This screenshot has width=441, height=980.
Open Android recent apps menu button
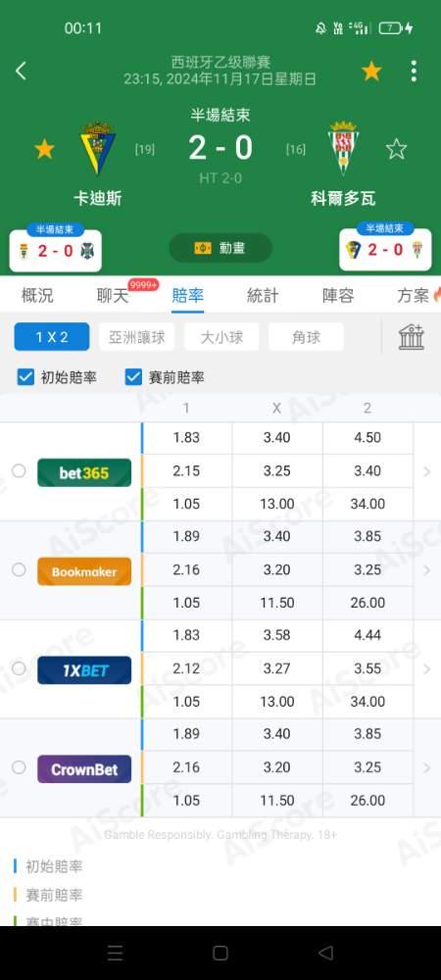tap(115, 953)
